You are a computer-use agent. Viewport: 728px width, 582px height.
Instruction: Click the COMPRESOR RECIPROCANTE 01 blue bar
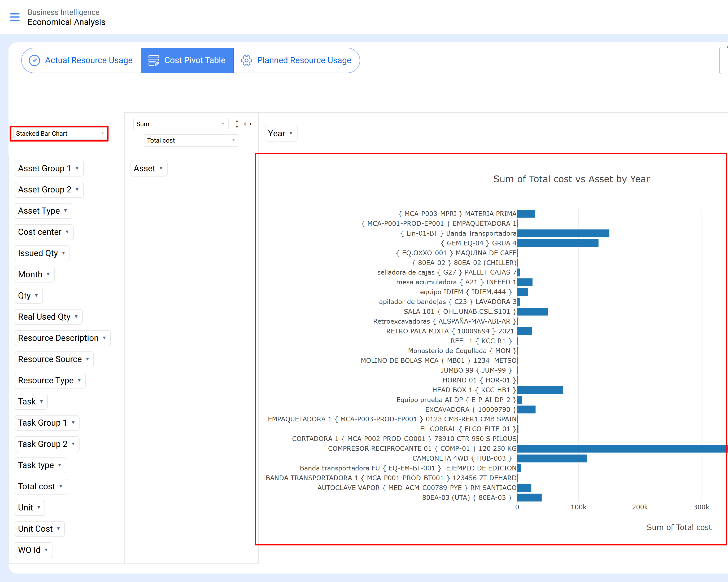point(621,449)
